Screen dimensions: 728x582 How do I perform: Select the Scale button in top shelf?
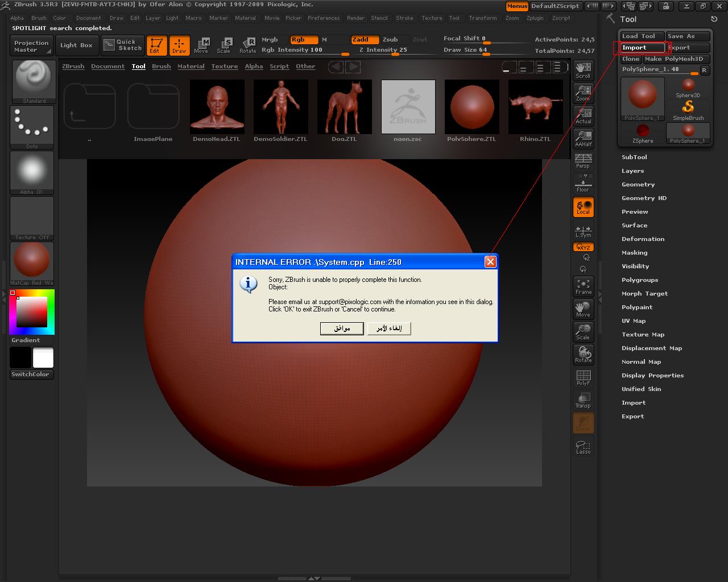(x=224, y=45)
